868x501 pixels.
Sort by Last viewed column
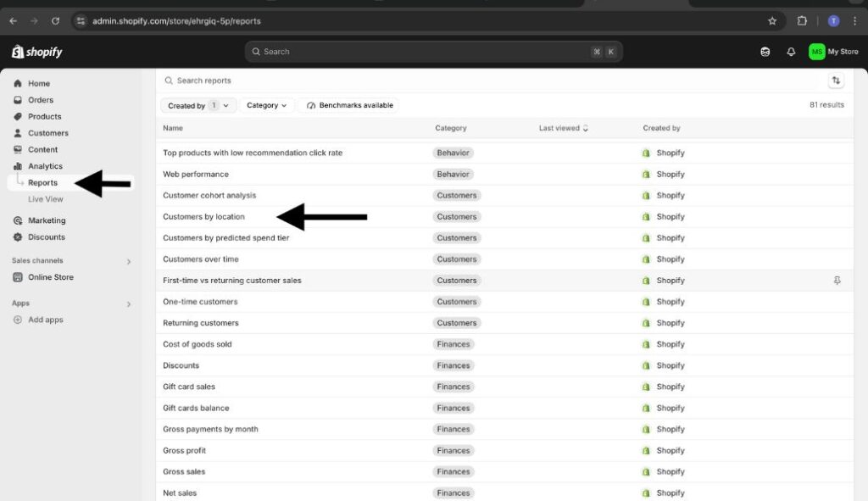click(x=563, y=129)
